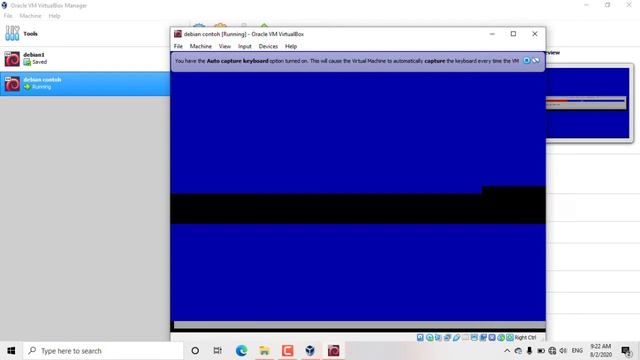The height and width of the screenshot is (360, 640).
Task: Click the display settings status icon
Action: click(474, 338)
